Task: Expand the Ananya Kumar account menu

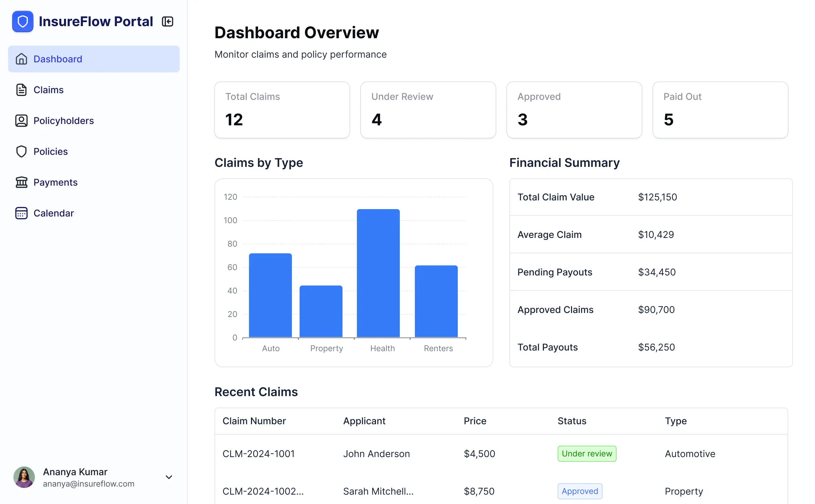Action: (x=169, y=477)
